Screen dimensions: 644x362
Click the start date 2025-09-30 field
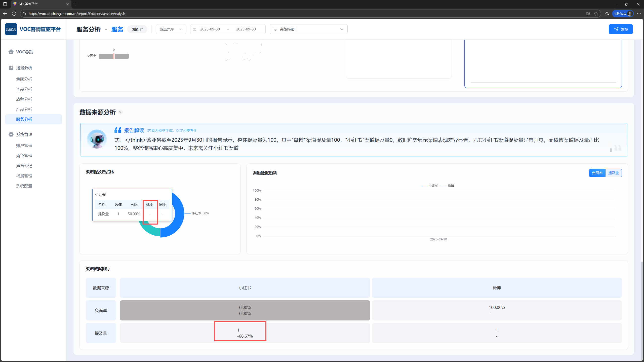[x=210, y=29]
